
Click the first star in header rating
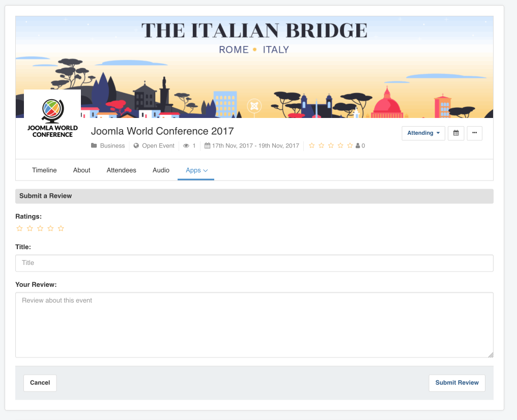(311, 145)
